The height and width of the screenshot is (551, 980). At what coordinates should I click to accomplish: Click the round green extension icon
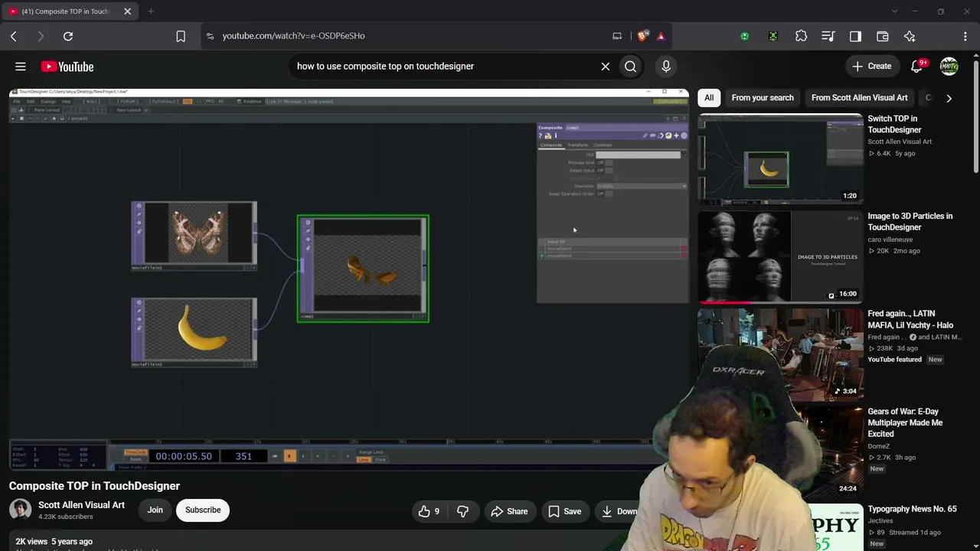coord(744,36)
